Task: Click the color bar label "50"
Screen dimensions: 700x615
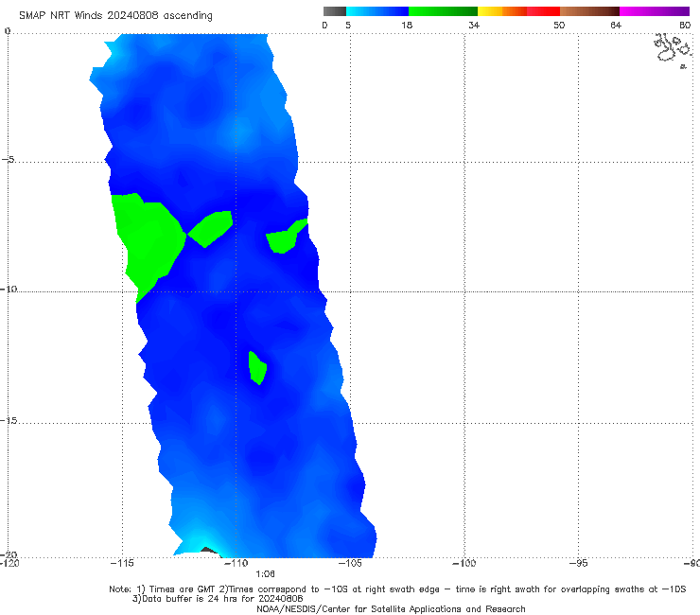Action: click(x=559, y=25)
